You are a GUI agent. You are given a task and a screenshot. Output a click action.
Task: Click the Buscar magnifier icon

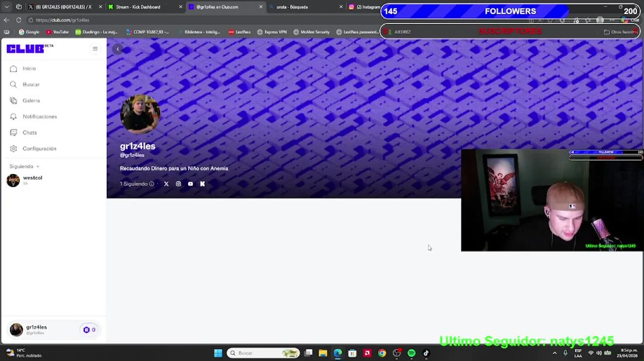14,84
